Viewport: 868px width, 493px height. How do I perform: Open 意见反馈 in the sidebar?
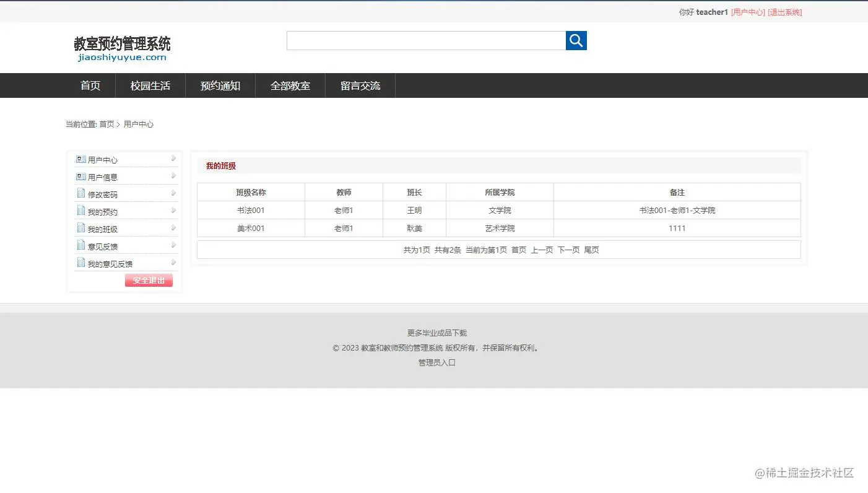tap(103, 246)
